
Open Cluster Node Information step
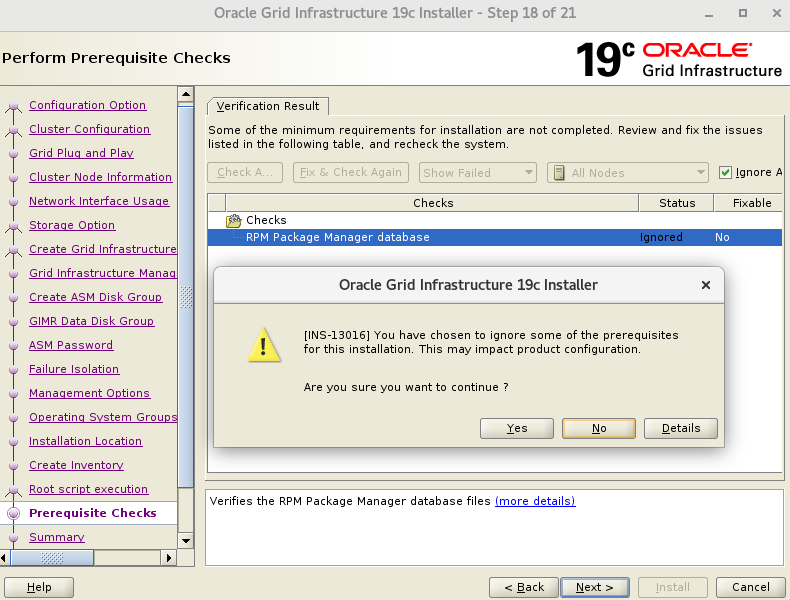point(100,177)
